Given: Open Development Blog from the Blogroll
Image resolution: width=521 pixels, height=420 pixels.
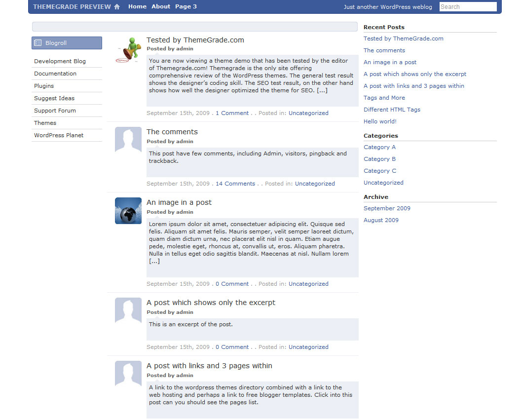Looking at the screenshot, I should (60, 61).
